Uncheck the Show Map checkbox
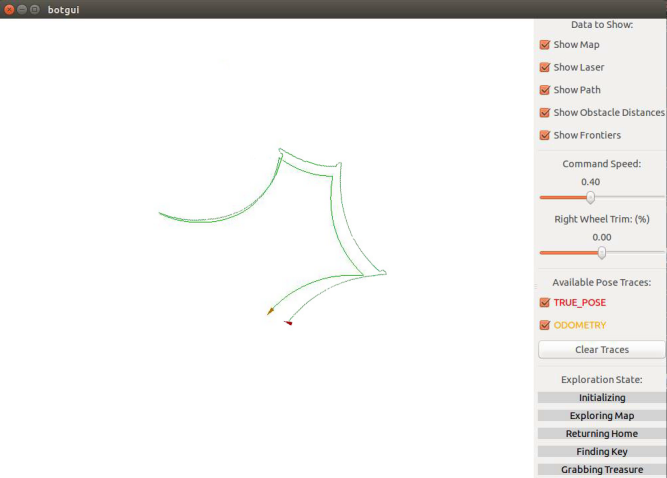 pos(544,45)
